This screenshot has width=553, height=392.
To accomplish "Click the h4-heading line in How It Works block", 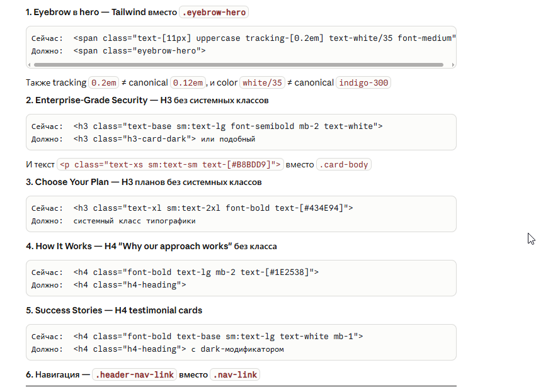I will click(129, 285).
